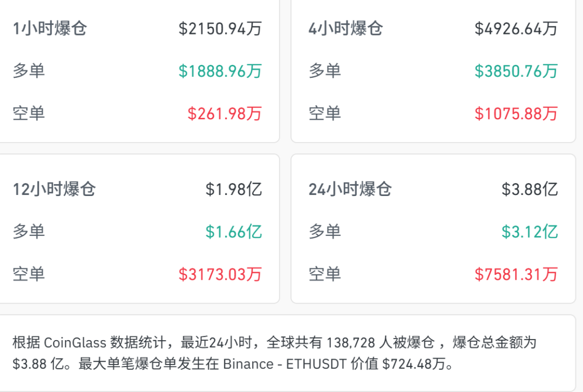
Task: Click the 12-hour long value $1.66亿
Action: (x=234, y=232)
